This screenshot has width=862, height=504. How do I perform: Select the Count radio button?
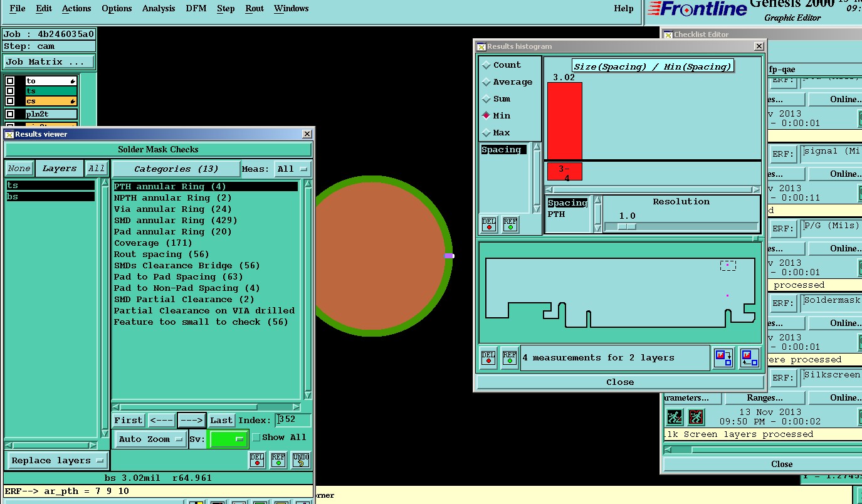pyautogui.click(x=486, y=65)
